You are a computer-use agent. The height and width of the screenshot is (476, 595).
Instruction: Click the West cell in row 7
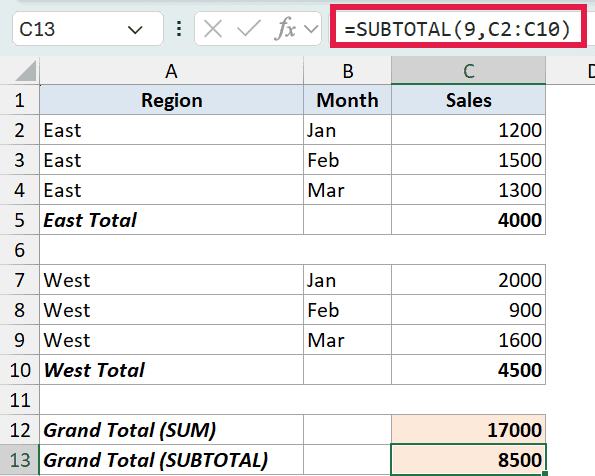tap(172, 280)
